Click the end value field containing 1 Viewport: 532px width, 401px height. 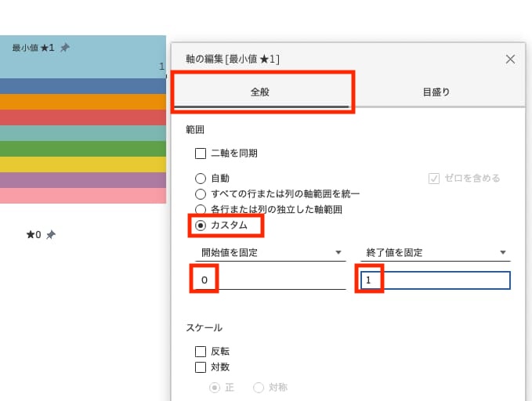coord(435,280)
